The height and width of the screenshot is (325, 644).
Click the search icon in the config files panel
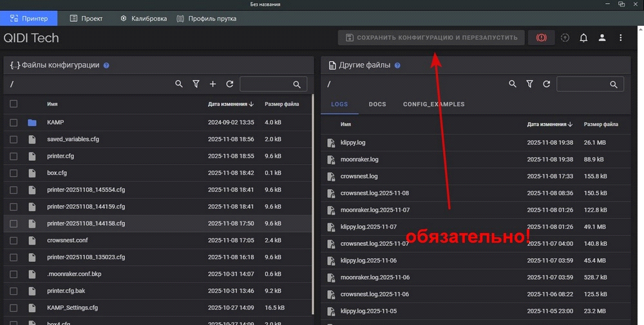coord(179,84)
